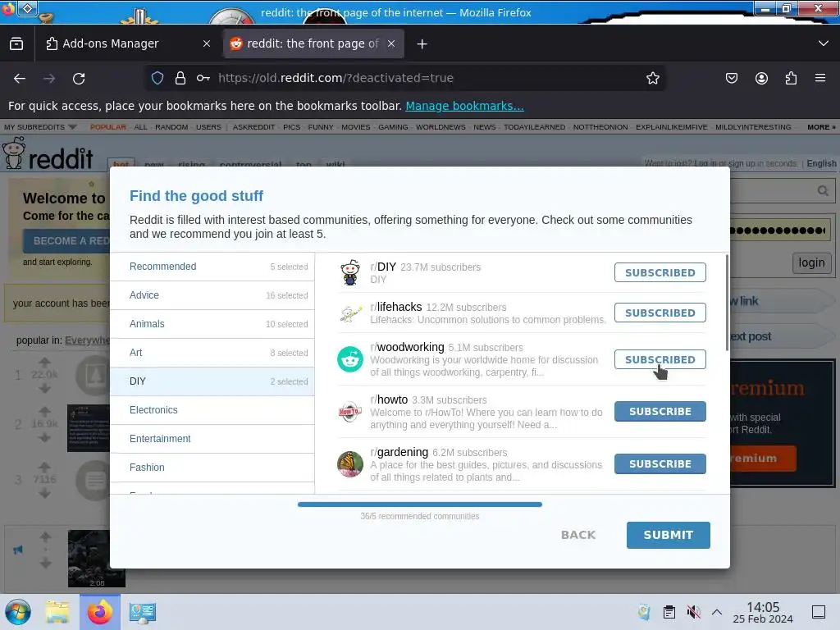The height and width of the screenshot is (630, 840).
Task: Select the English language link
Action: point(821,163)
